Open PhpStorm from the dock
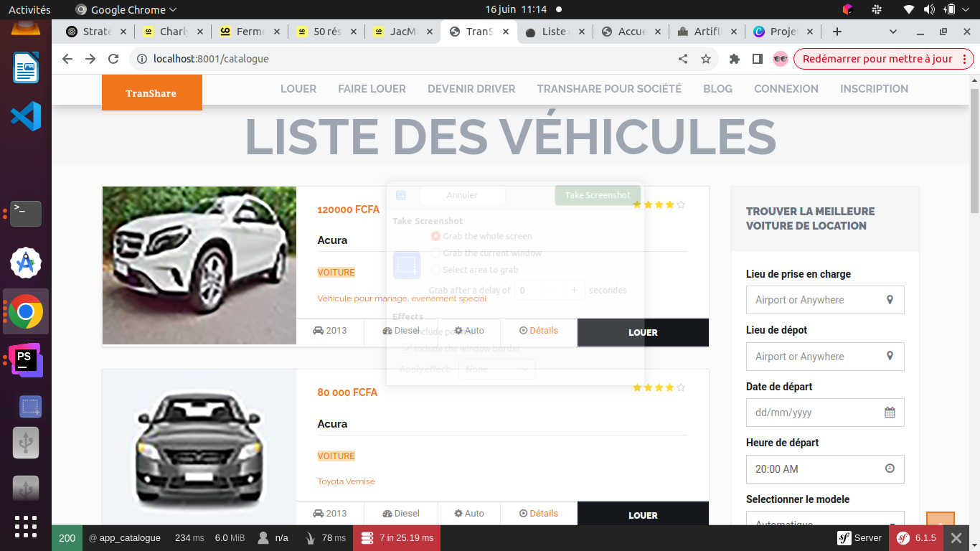Image resolution: width=980 pixels, height=551 pixels. [26, 360]
